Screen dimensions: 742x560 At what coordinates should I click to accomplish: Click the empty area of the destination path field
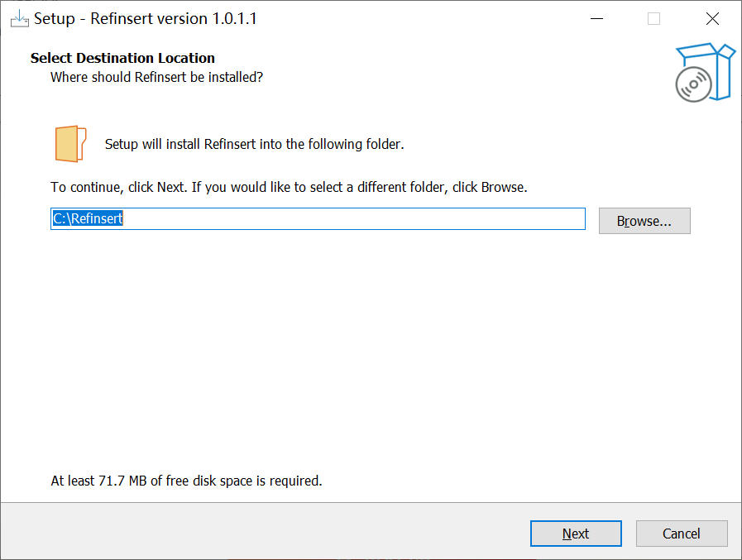(354, 218)
